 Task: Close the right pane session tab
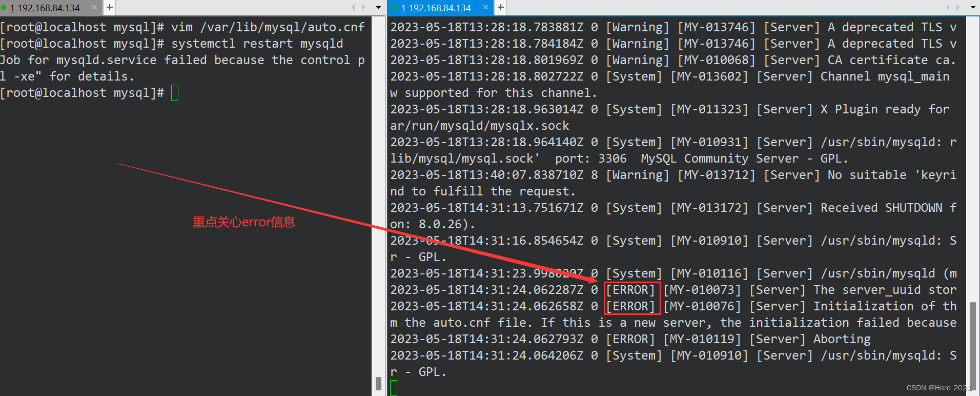[485, 7]
